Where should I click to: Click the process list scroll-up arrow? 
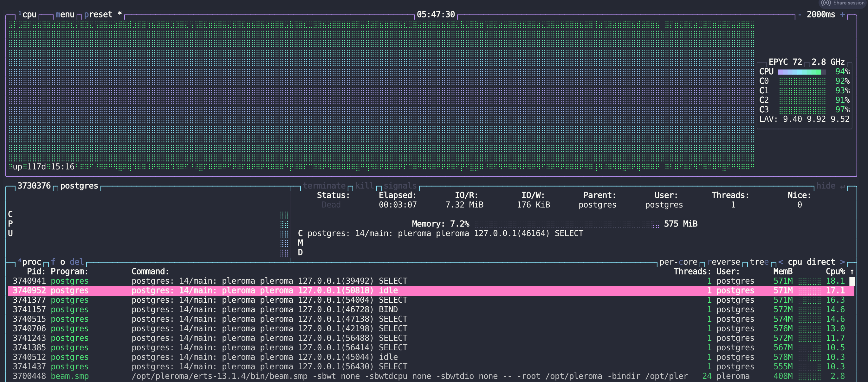point(852,272)
